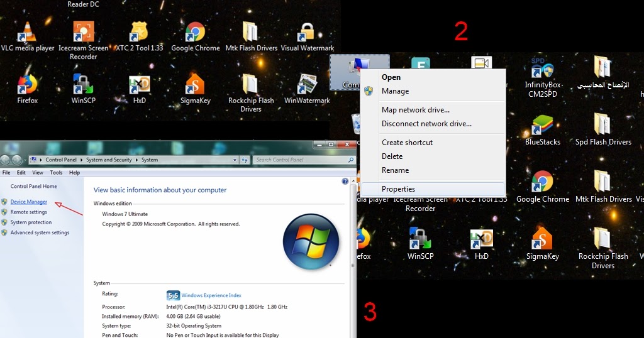Open Google Chrome beside XTC 2 Tool icon
The image size is (644, 338).
tap(195, 32)
